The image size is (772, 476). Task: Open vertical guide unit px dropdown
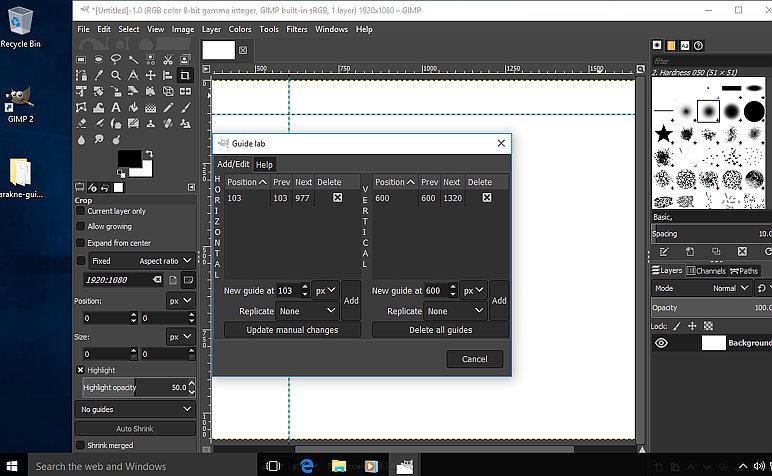474,290
